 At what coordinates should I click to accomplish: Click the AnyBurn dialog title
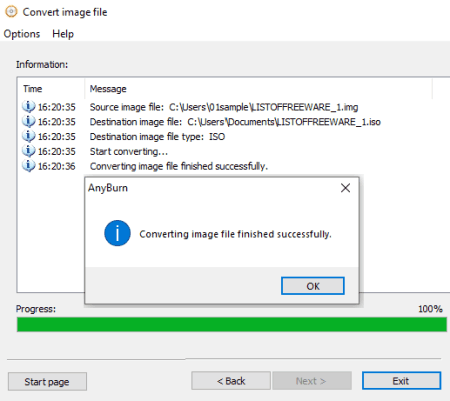(x=108, y=188)
